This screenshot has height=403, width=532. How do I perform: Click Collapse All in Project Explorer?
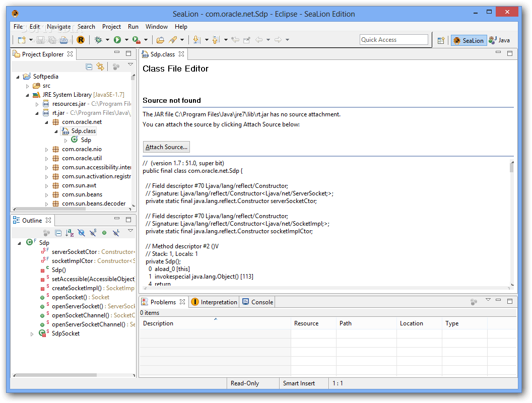click(x=89, y=67)
